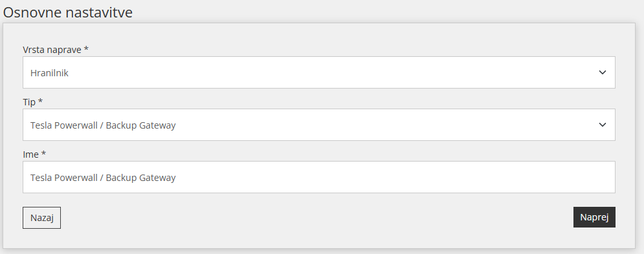Screen dimensions: 644x254
Task: Click the 'Vrsta naprave *' field label
Action: pos(56,50)
